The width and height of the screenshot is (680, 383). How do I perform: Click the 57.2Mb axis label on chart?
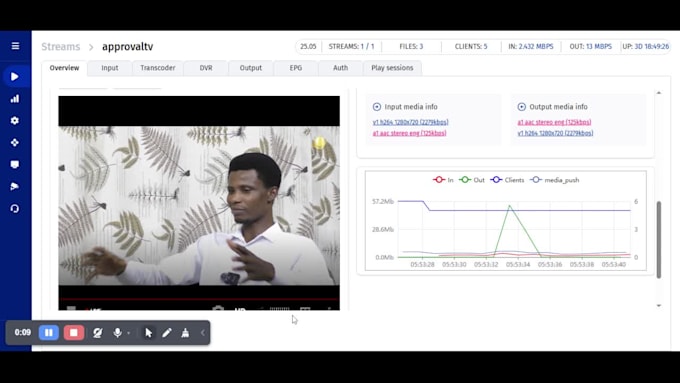click(x=382, y=202)
